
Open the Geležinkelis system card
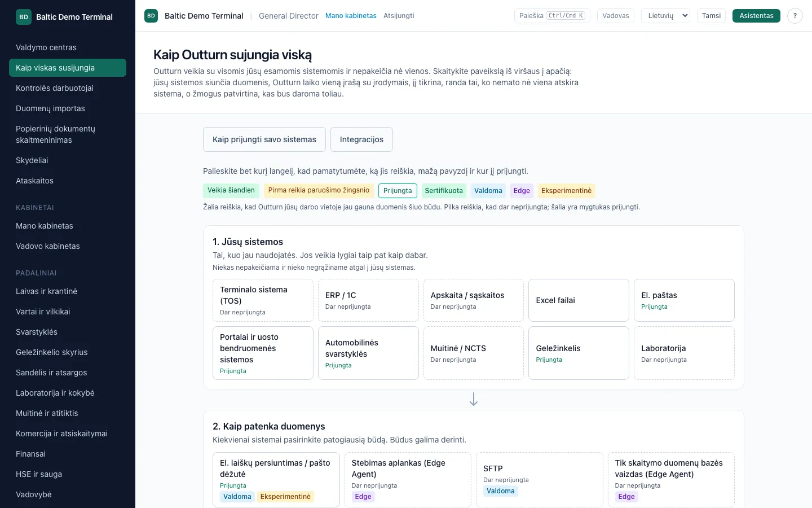(579, 353)
